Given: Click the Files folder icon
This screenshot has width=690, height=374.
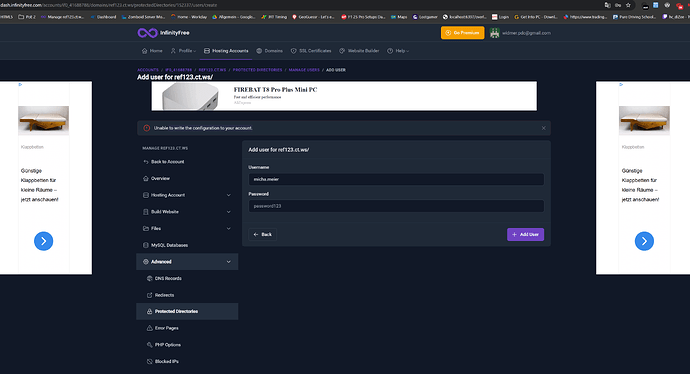Looking at the screenshot, I should (146, 229).
